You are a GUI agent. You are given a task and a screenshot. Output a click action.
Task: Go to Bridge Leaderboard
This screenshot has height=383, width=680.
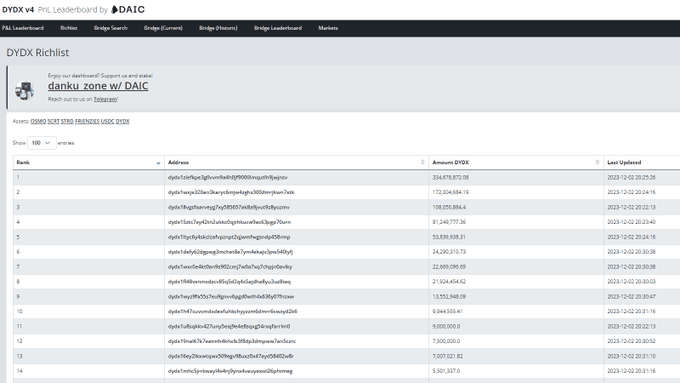pyautogui.click(x=278, y=28)
